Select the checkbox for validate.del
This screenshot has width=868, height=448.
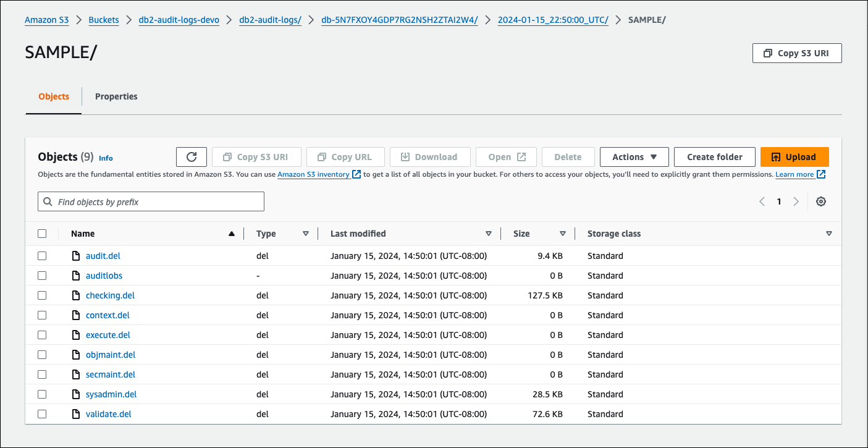click(x=42, y=413)
